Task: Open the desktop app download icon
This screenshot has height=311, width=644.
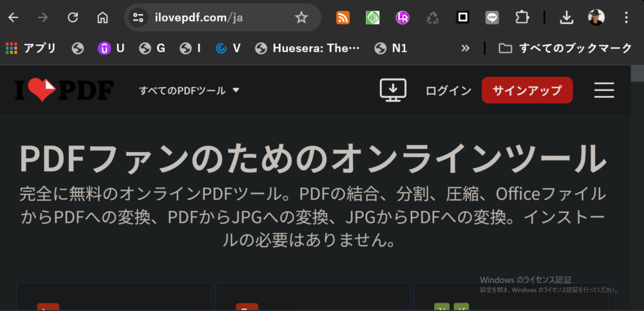Action: (x=393, y=90)
